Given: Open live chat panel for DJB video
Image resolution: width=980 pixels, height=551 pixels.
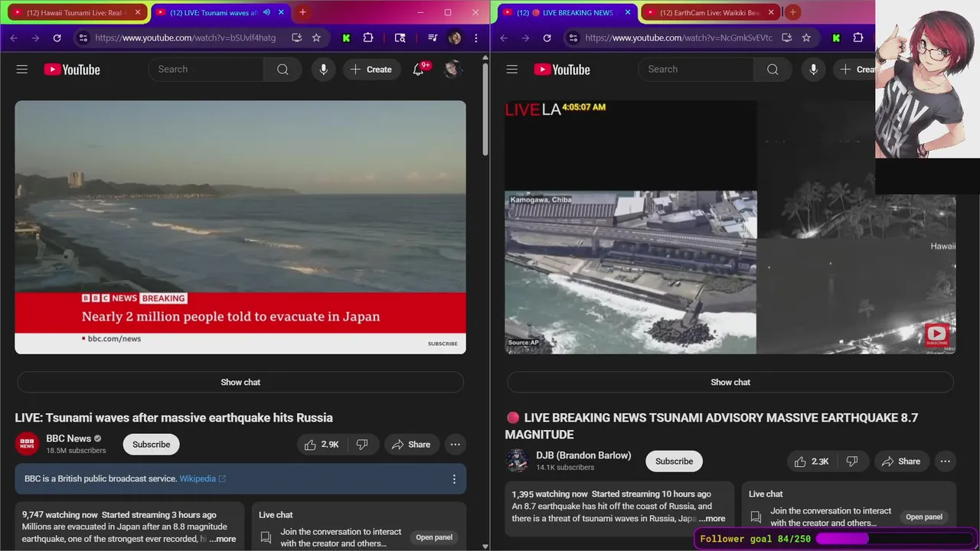Looking at the screenshot, I should (x=924, y=517).
